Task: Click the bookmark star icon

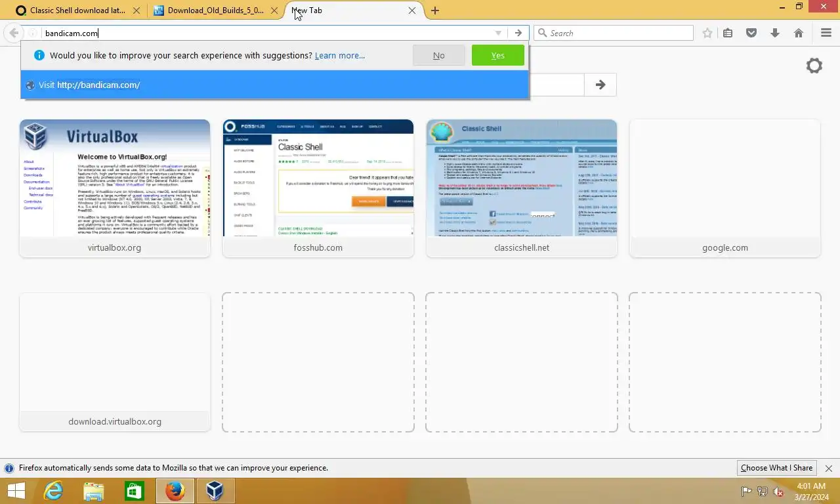Action: (707, 33)
